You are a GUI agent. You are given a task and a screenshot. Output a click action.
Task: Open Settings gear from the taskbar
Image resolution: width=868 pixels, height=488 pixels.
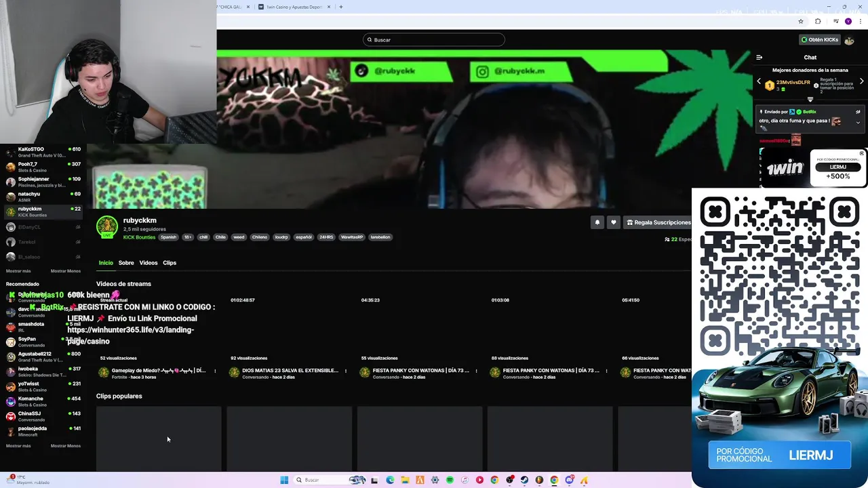tap(435, 480)
